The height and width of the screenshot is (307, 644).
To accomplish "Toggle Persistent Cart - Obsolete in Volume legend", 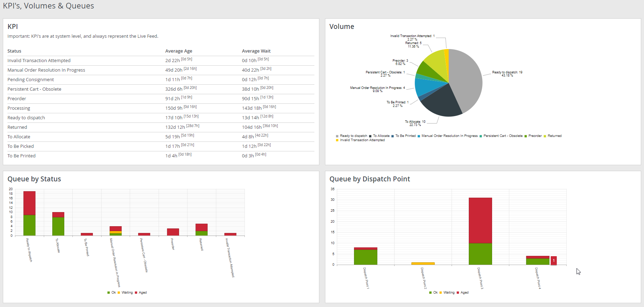I will pos(502,136).
